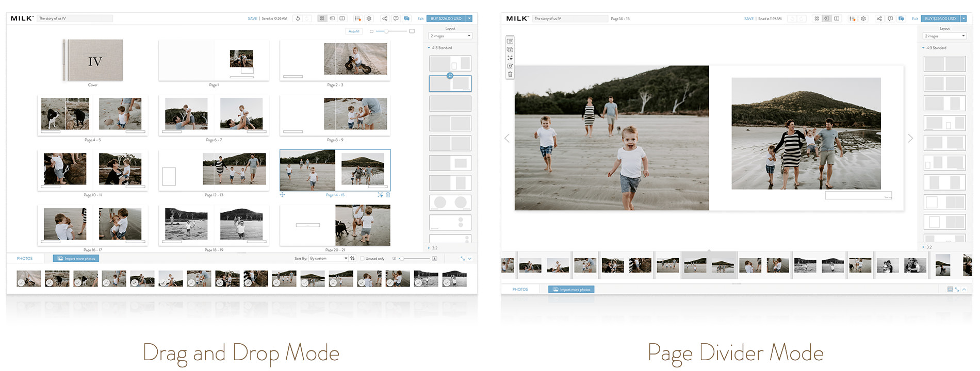Click the share icon in left window
This screenshot has height=371, width=980.
pos(385,19)
